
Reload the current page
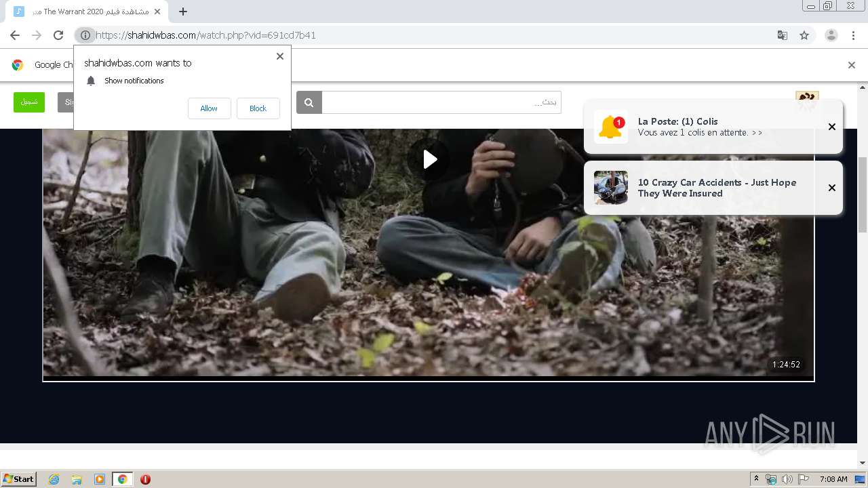pyautogui.click(x=58, y=35)
